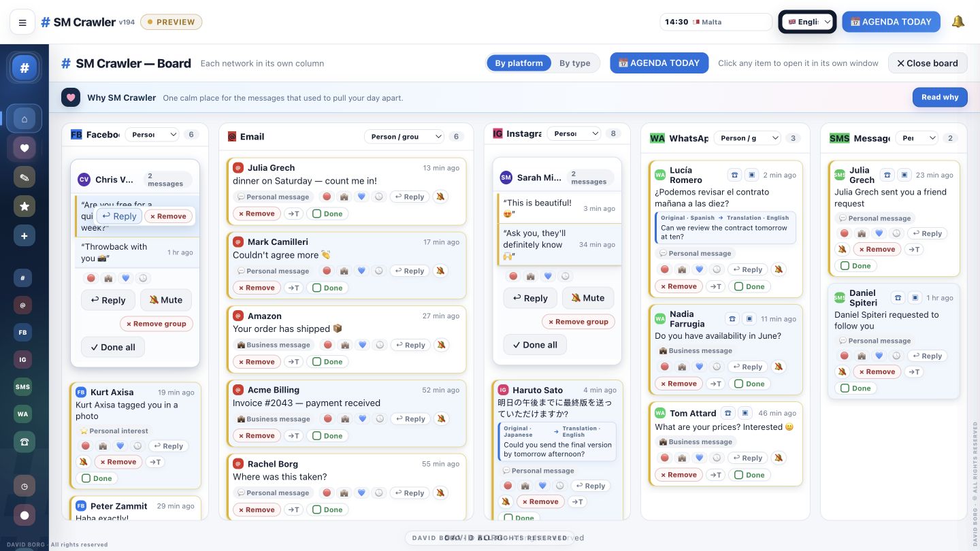Click the call icon on Daniel Spiteri's card
The height and width of the screenshot is (551, 980).
(x=898, y=298)
